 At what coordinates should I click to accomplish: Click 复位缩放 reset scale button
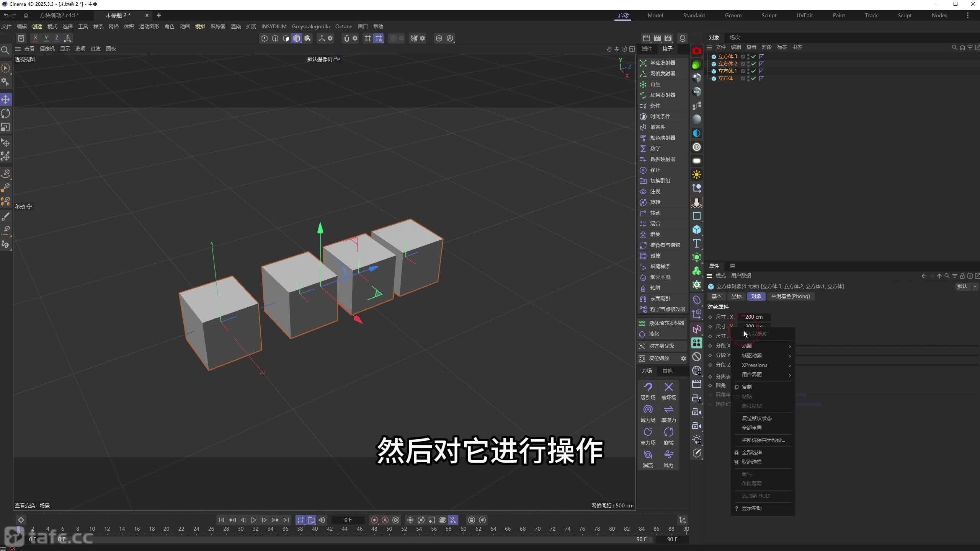tap(659, 358)
